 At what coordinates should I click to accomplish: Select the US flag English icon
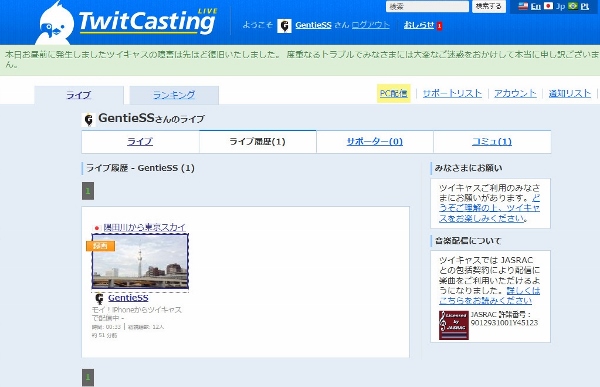(x=523, y=6)
